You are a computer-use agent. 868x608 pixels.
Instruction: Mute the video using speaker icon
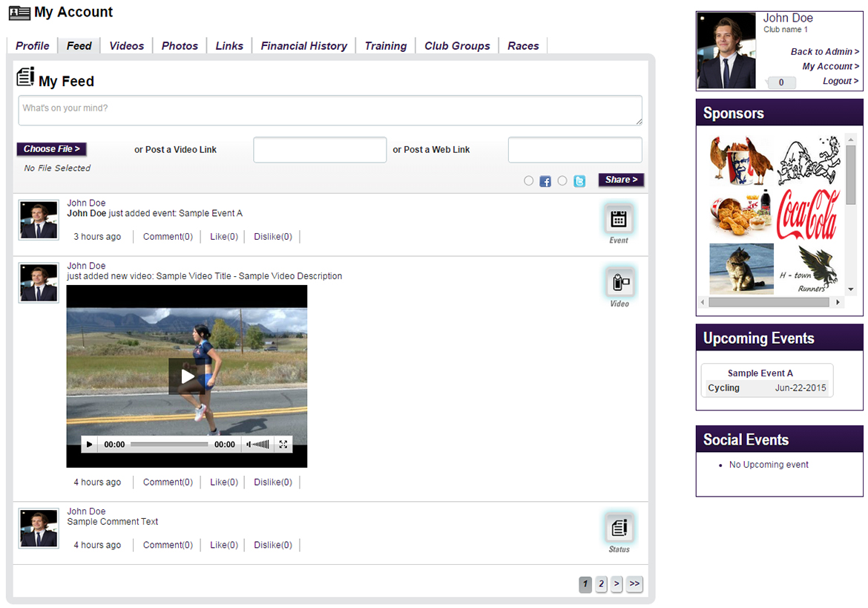(x=249, y=445)
